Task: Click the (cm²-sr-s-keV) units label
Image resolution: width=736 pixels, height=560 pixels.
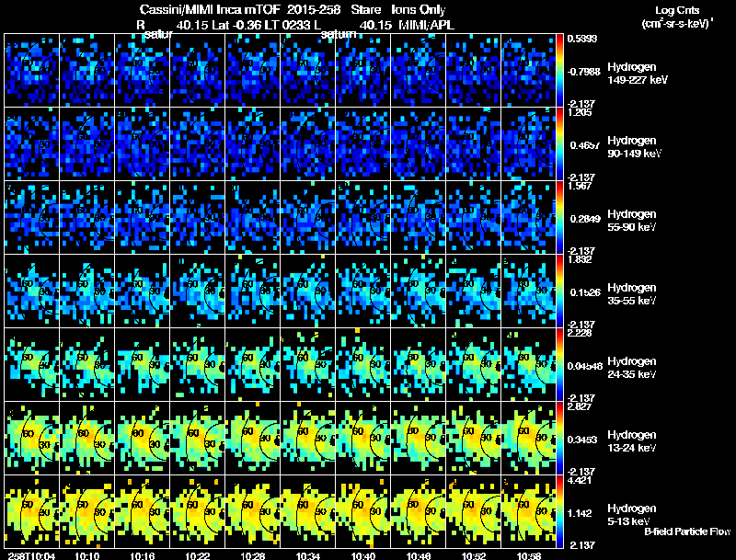Action: click(677, 23)
